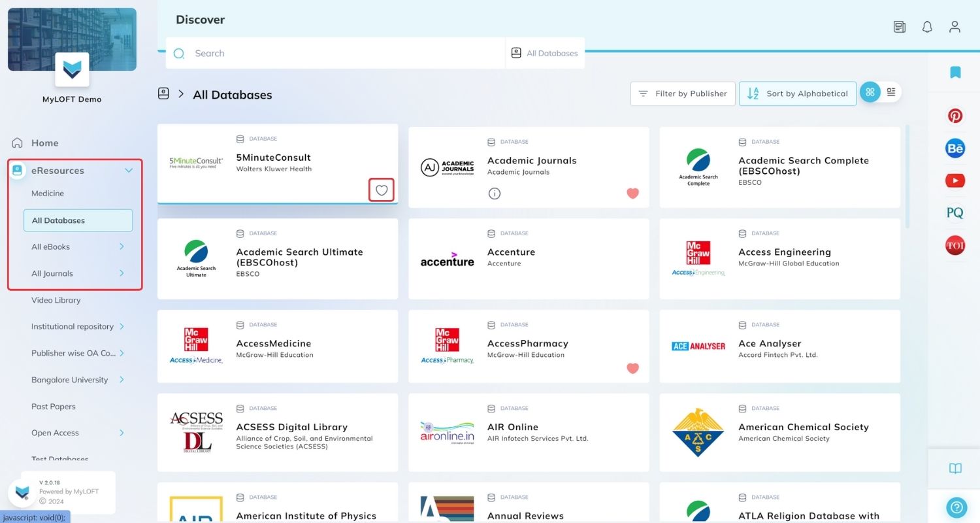Image resolution: width=980 pixels, height=523 pixels.
Task: Click ACSESS Digital Library logo
Action: click(196, 432)
